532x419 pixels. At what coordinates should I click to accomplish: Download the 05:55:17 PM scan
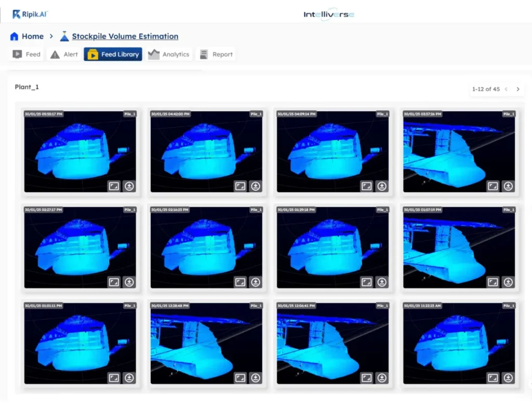point(129,186)
